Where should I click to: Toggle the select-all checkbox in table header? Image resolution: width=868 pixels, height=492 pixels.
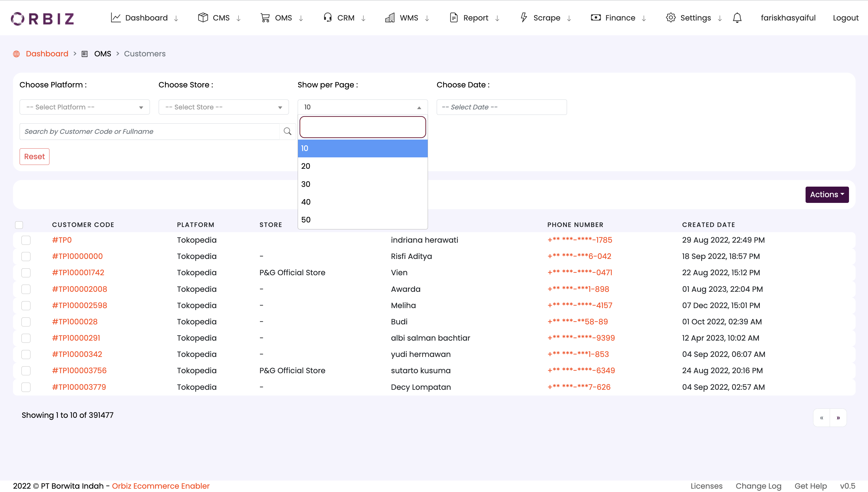(x=19, y=225)
